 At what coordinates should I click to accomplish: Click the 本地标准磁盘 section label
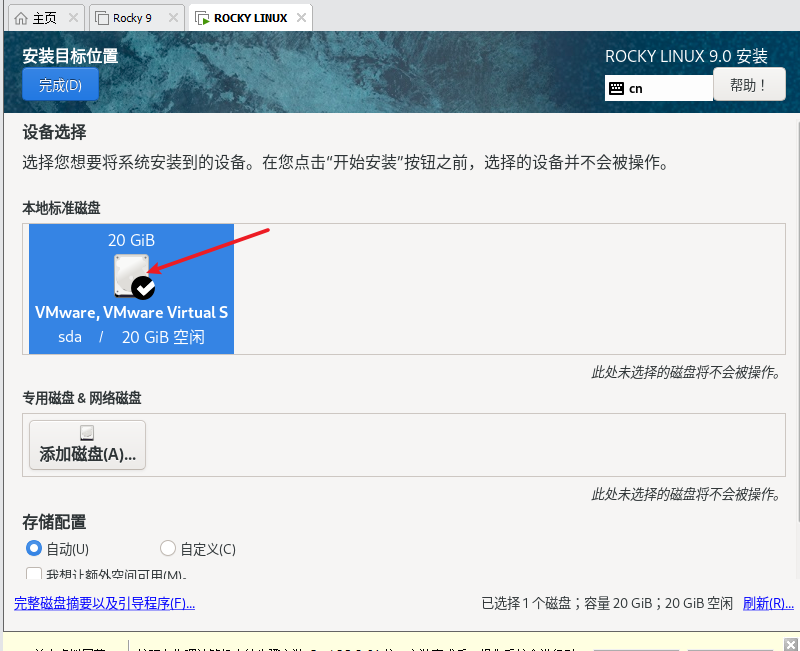coord(61,208)
